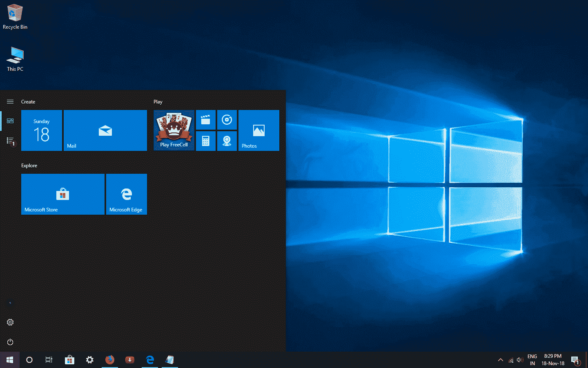
Task: Open Settings gear on the taskbar
Action: pos(90,360)
